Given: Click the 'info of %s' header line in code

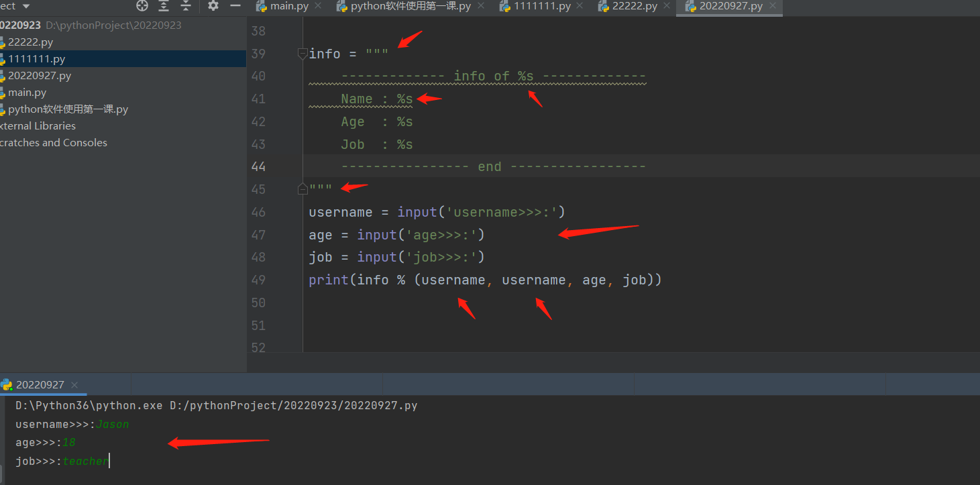Looking at the screenshot, I should [493, 76].
